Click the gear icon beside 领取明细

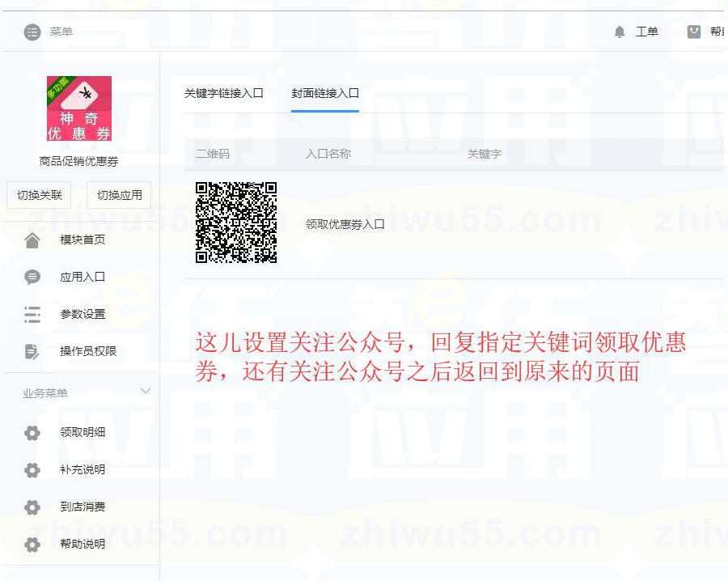(x=32, y=433)
